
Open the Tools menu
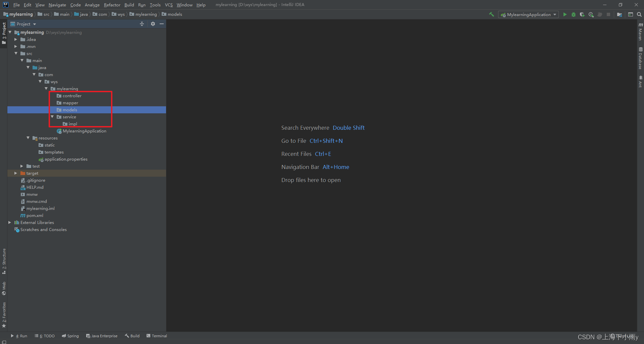coord(155,5)
